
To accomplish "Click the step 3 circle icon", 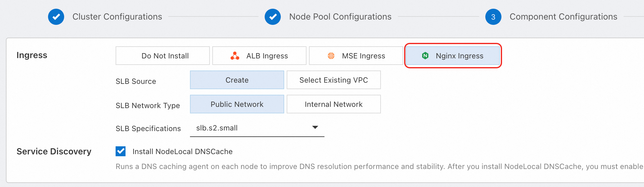I will tap(493, 17).
